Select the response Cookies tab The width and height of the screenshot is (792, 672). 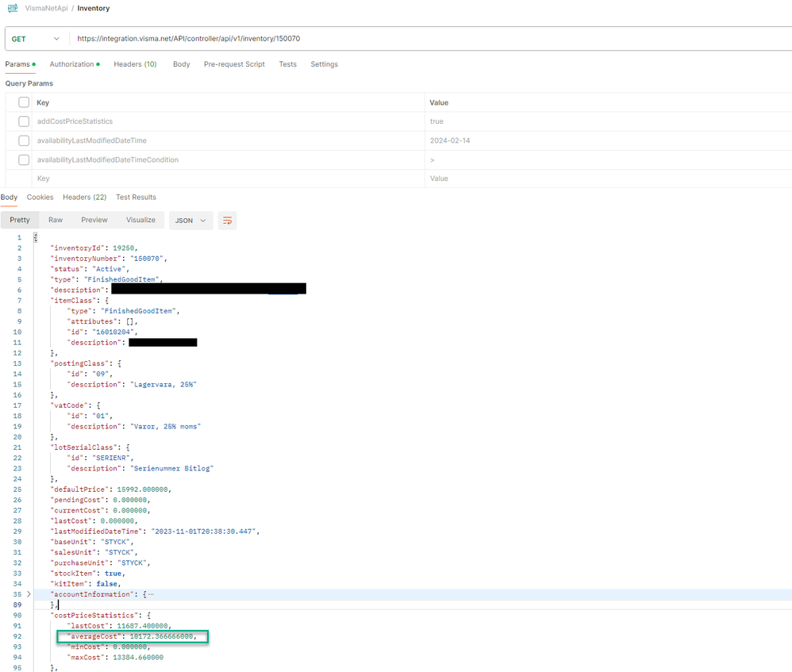tap(40, 198)
